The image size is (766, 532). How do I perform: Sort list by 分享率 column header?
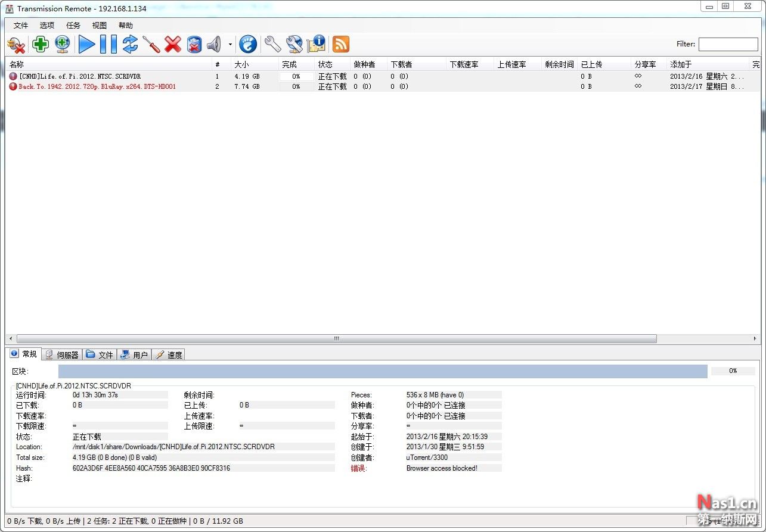point(649,64)
